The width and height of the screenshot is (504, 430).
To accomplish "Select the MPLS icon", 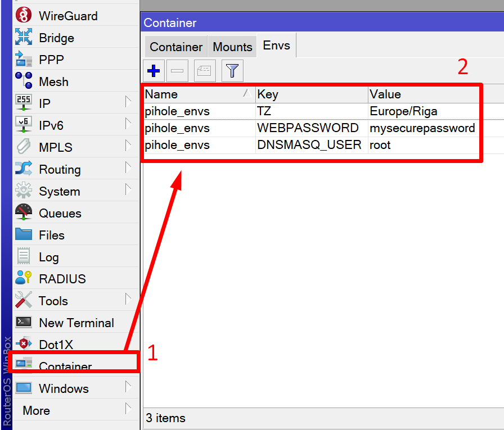I will [x=24, y=147].
